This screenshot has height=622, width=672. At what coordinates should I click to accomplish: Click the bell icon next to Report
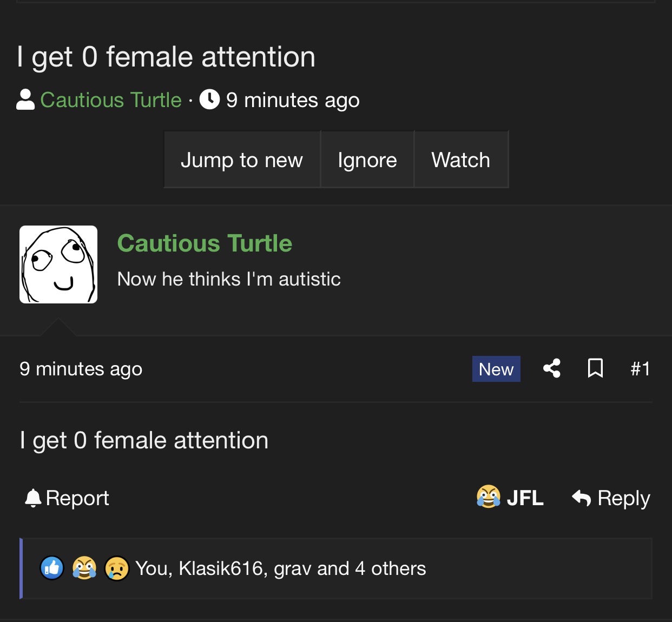33,498
